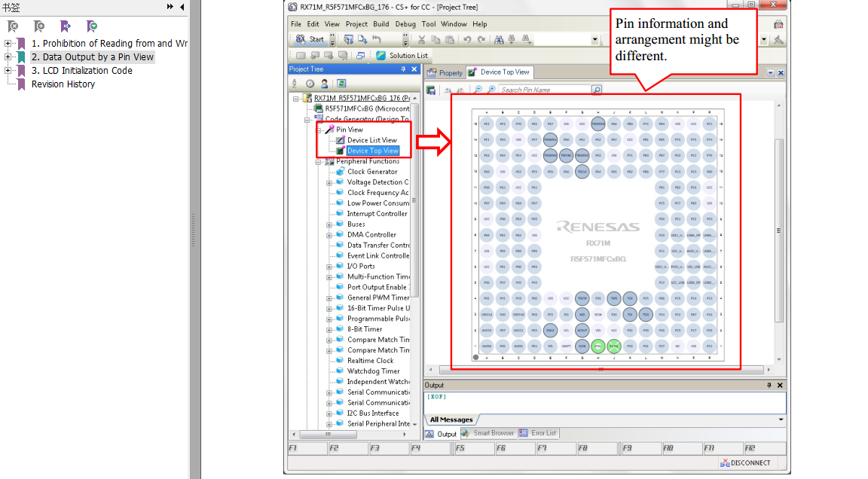The image size is (868, 479).
Task: Open the Project menu in CS+
Action: pyautogui.click(x=356, y=24)
